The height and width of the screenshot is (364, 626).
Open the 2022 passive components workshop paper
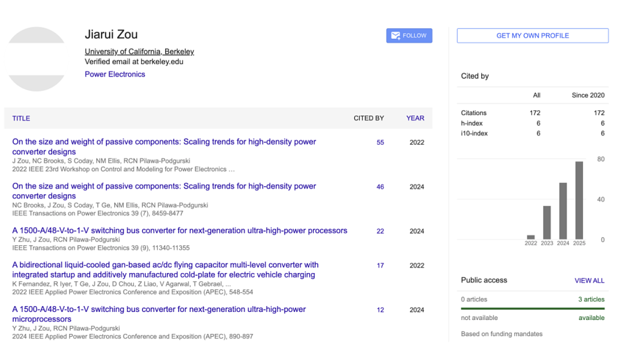point(164,147)
